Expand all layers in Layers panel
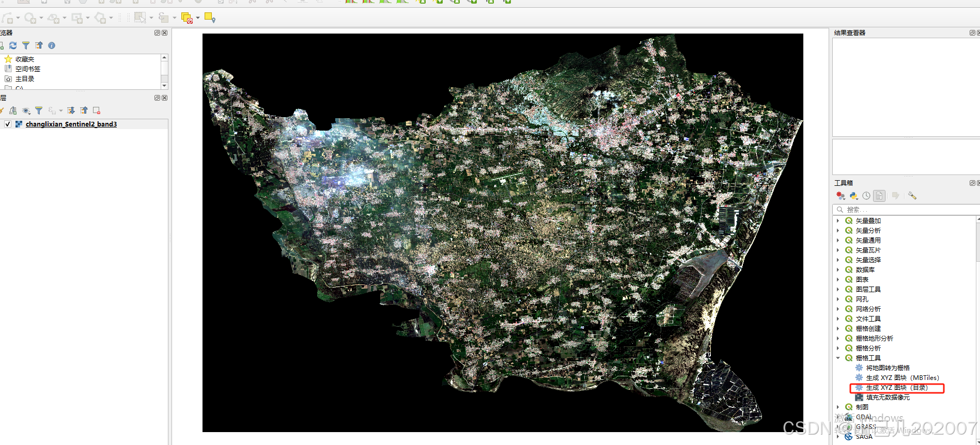Viewport: 980px width, 445px height. 71,110
